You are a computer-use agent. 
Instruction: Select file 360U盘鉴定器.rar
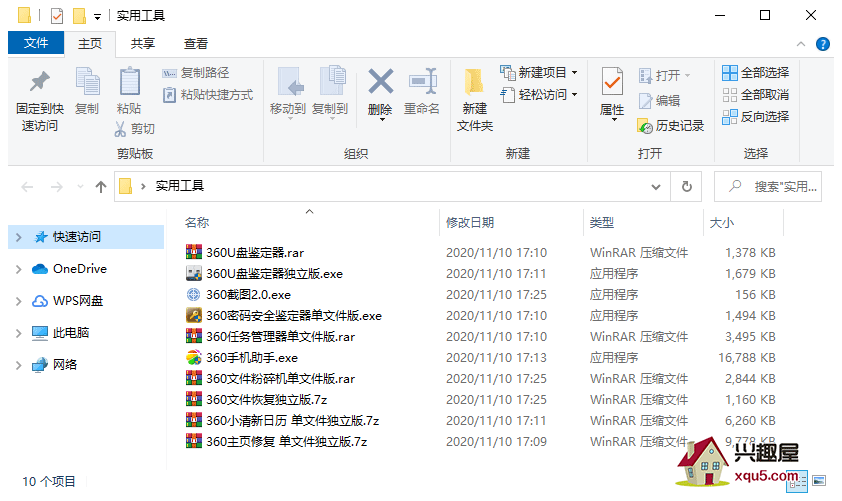(x=255, y=252)
